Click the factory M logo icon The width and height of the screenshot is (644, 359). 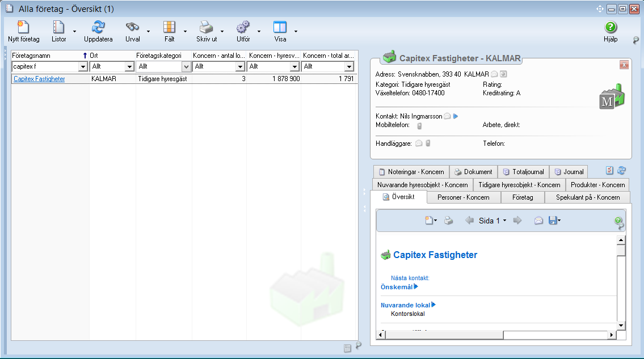click(x=612, y=97)
